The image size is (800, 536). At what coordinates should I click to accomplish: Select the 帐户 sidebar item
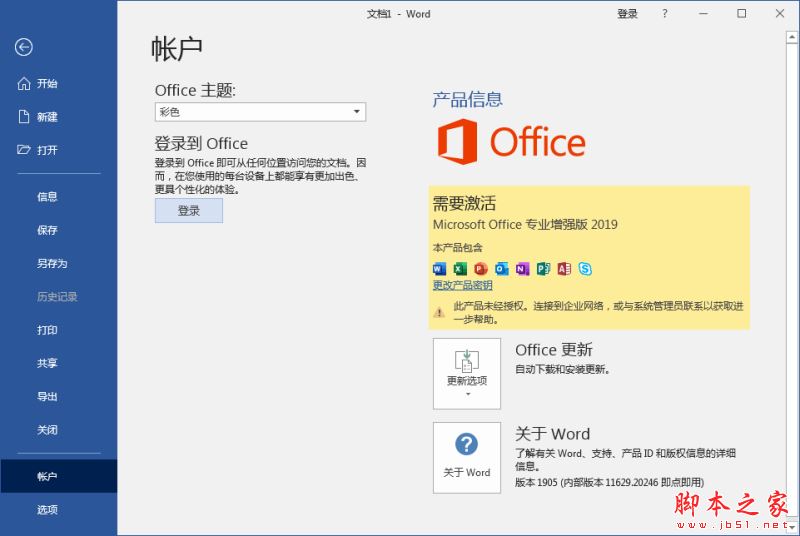click(59, 476)
